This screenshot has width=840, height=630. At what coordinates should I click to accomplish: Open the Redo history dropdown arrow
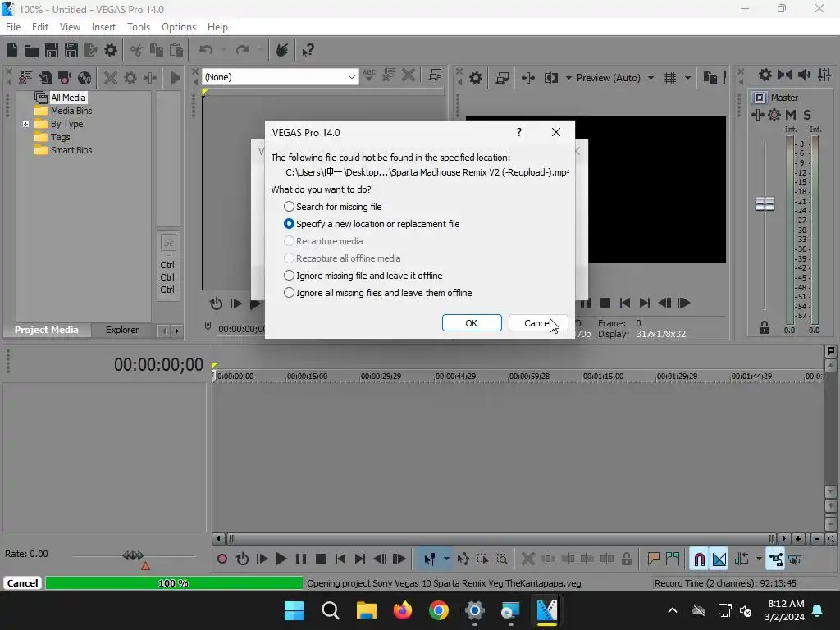[x=260, y=50]
